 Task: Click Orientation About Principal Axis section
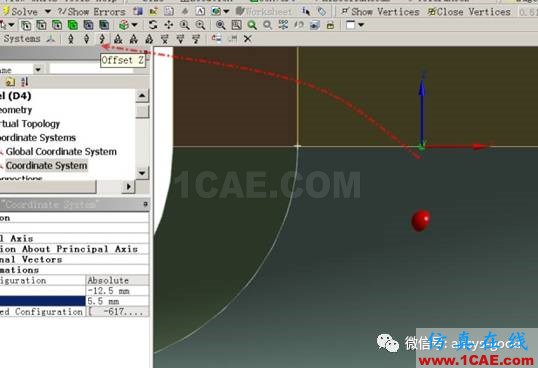point(74,249)
